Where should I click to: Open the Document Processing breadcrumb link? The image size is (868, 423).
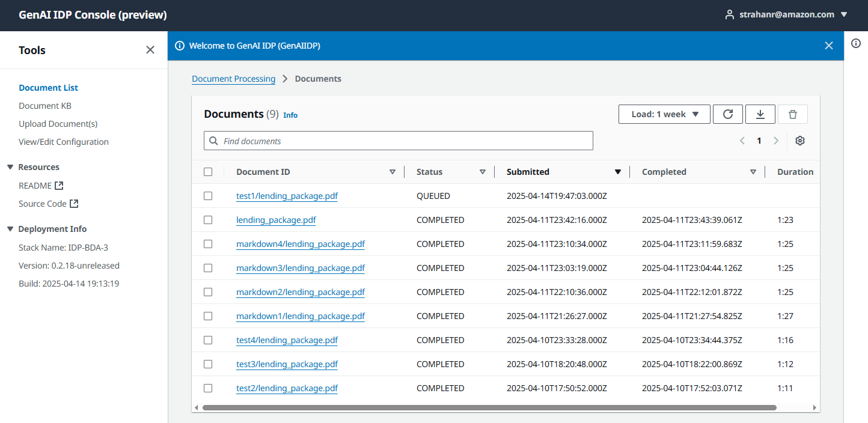(234, 79)
